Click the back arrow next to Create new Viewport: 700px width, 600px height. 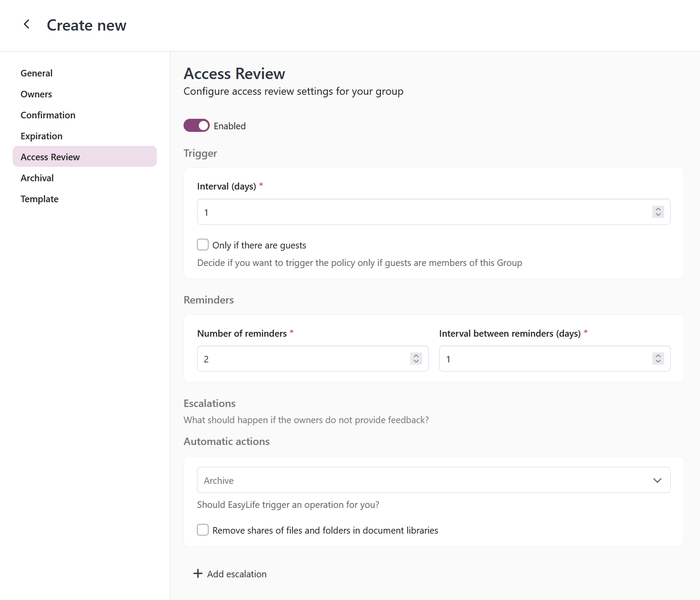27,24
